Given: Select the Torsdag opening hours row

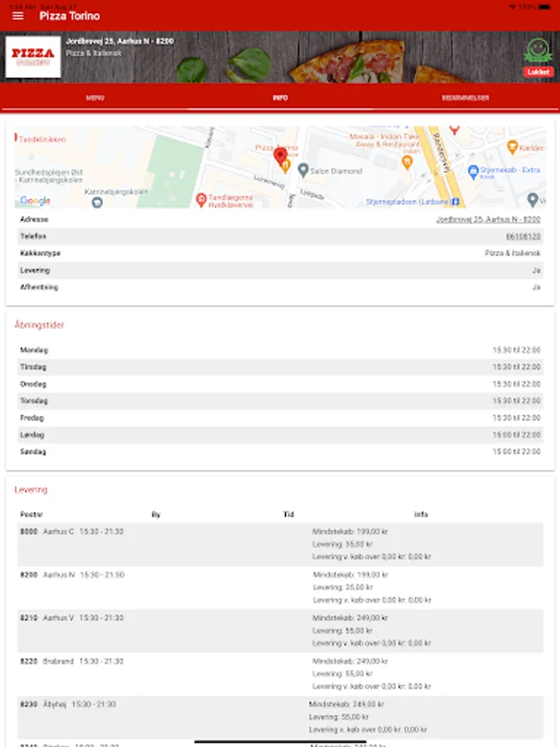Looking at the screenshot, I should click(280, 401).
